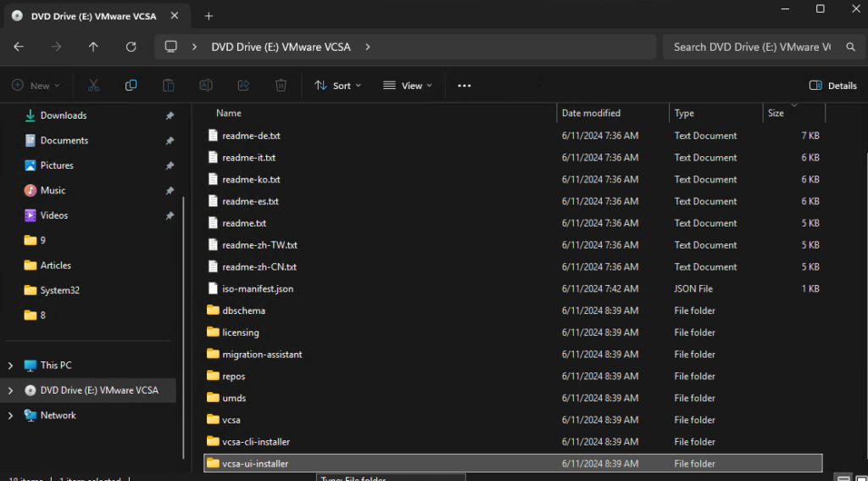Viewport: 868px width, 481px height.
Task: Click the Delete trash icon
Action: (x=281, y=86)
